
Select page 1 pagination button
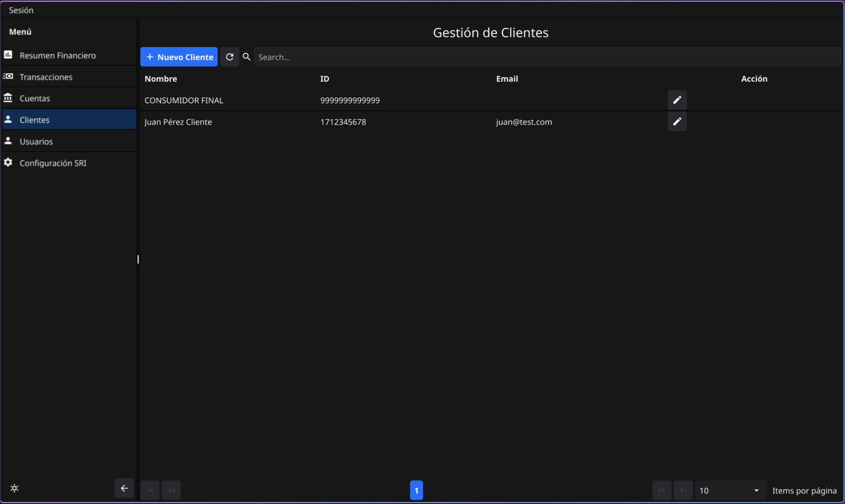[416, 490]
